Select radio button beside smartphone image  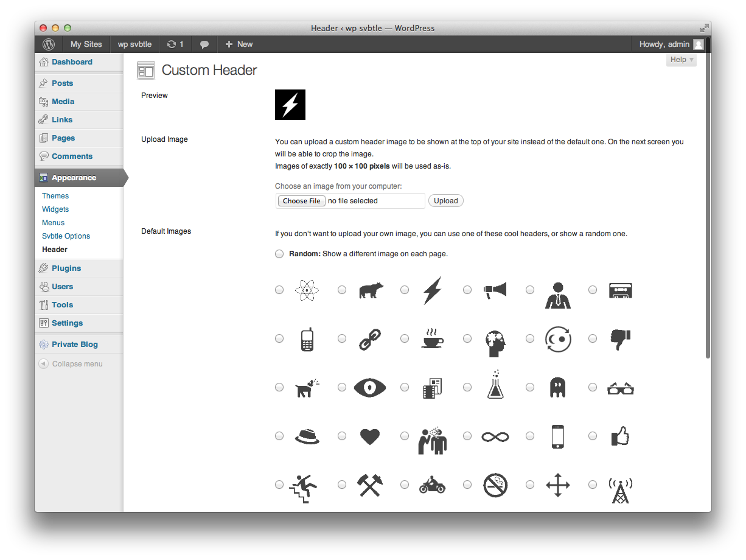(530, 436)
